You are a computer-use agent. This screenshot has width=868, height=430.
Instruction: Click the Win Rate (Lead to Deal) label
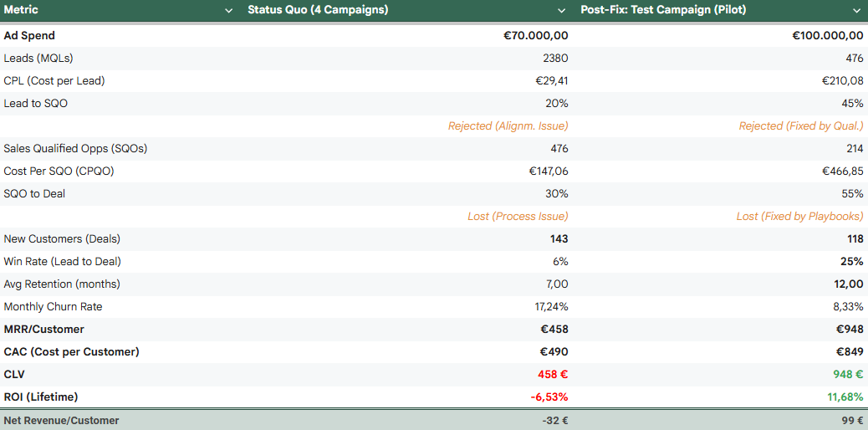pyautogui.click(x=62, y=262)
